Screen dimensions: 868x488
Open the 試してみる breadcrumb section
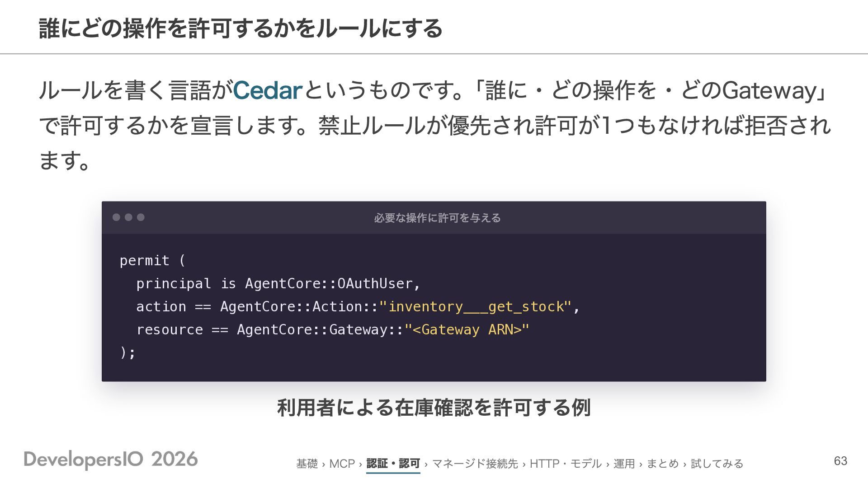click(x=717, y=464)
